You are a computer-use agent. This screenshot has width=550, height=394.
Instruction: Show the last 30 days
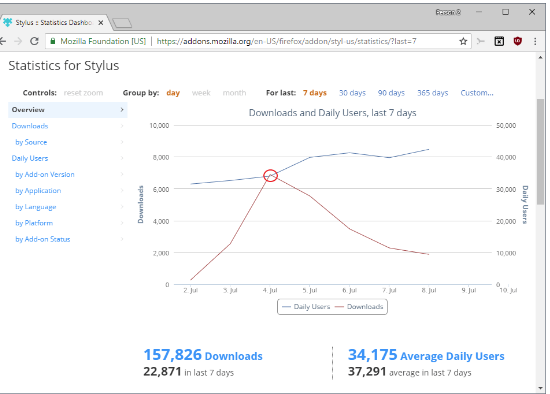352,93
